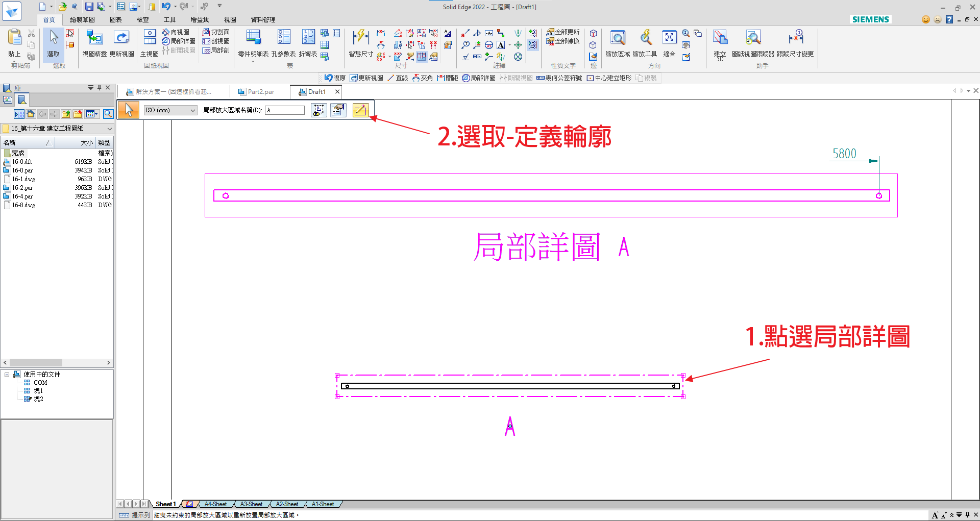Switch to the A4-Sheet tab
This screenshot has width=980, height=521.
click(215, 504)
